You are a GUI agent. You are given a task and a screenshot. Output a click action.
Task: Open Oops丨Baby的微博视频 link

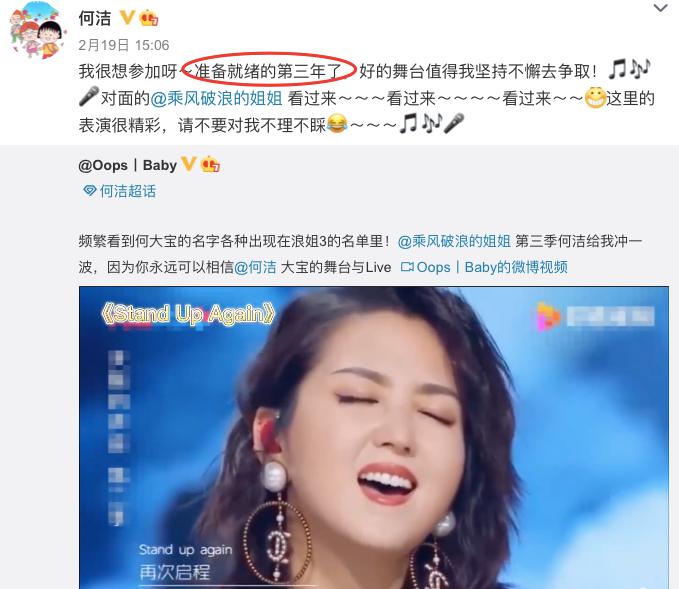coord(492,267)
